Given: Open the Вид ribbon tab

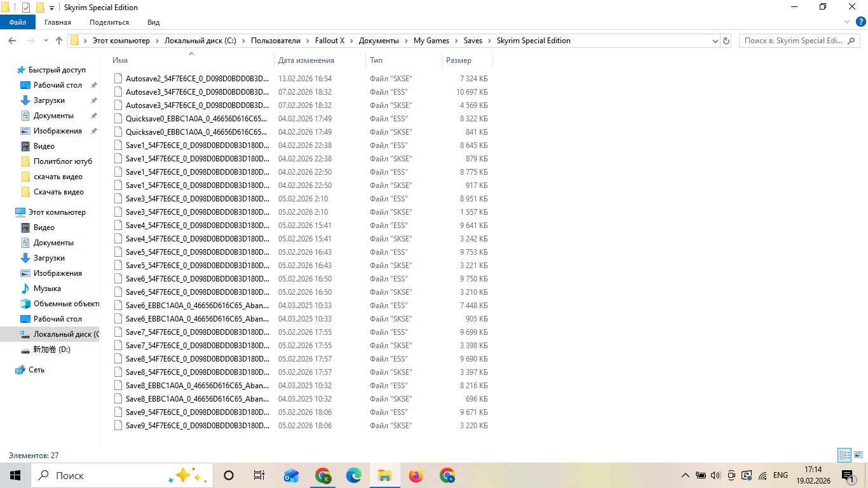Looking at the screenshot, I should coord(153,22).
